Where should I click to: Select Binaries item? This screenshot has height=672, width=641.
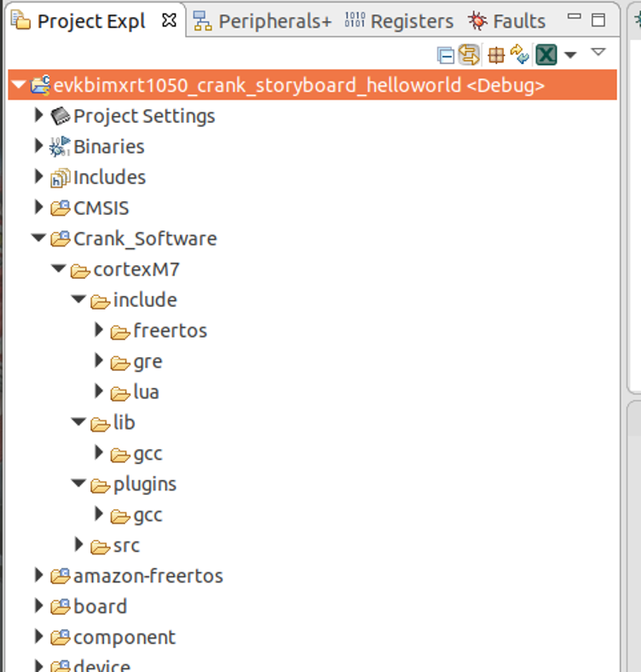coord(109,147)
